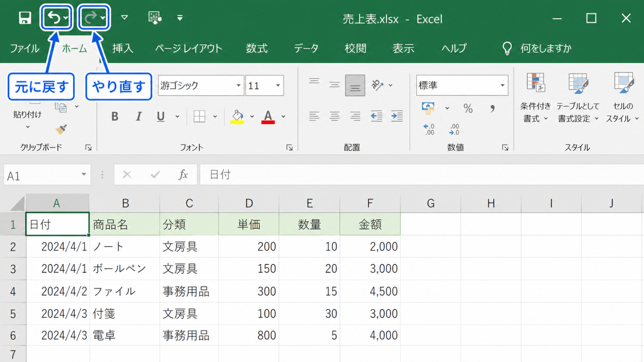Save the workbook with the floppy disk icon
This screenshot has width=644, height=362.
coord(25,18)
